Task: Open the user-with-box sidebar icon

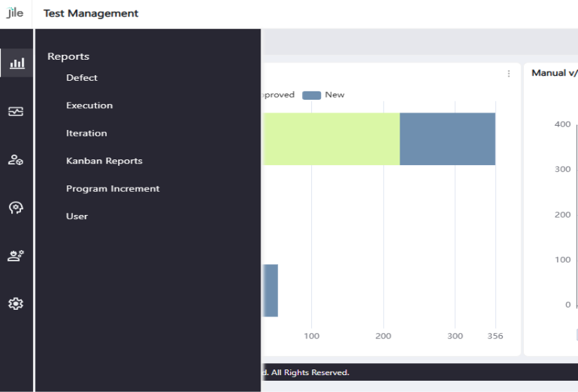Action: [16, 159]
